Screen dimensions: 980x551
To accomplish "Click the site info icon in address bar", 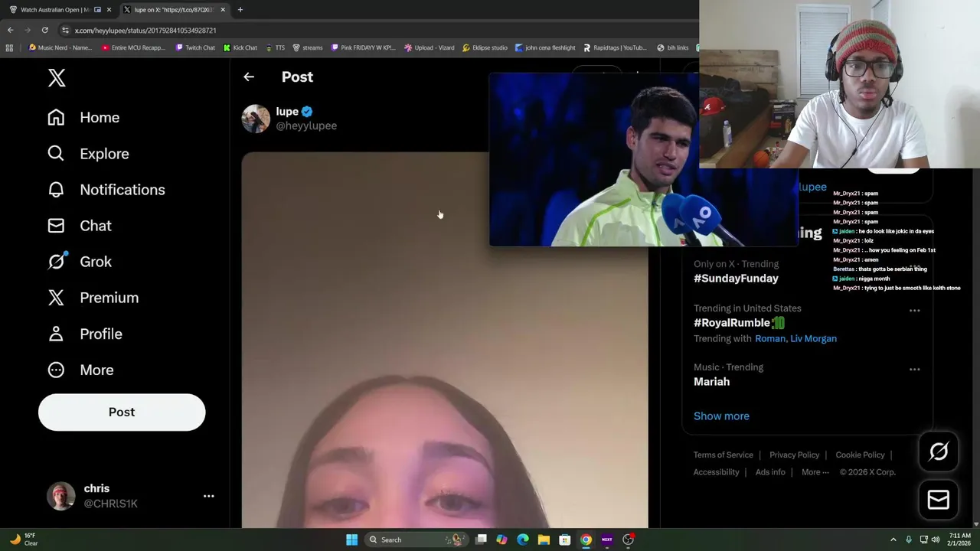I will pyautogui.click(x=66, y=30).
